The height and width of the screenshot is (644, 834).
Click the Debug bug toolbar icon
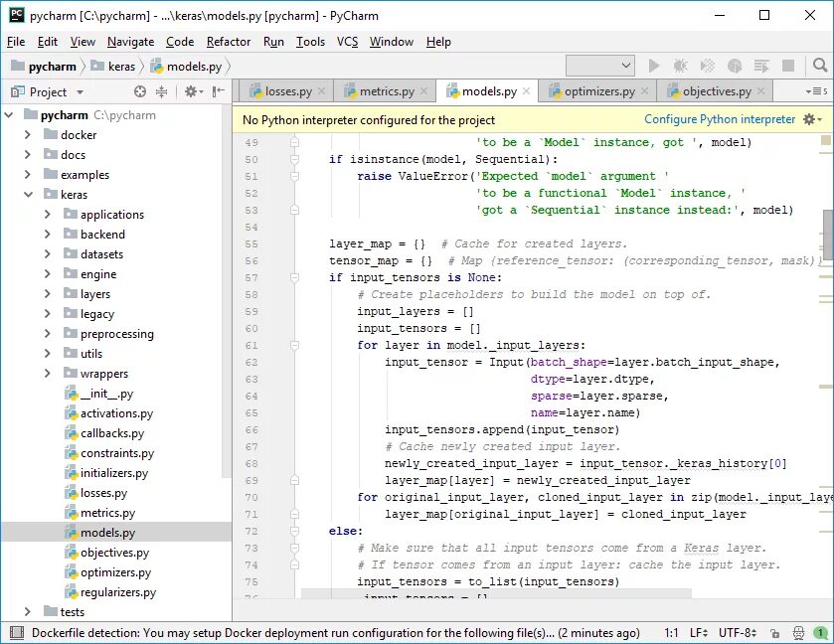pos(680,66)
